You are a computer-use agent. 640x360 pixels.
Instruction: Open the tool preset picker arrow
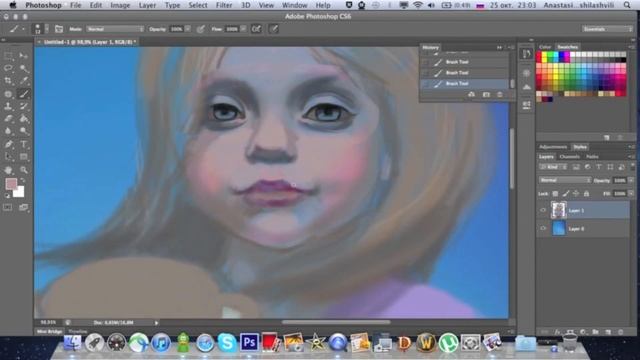click(23, 29)
